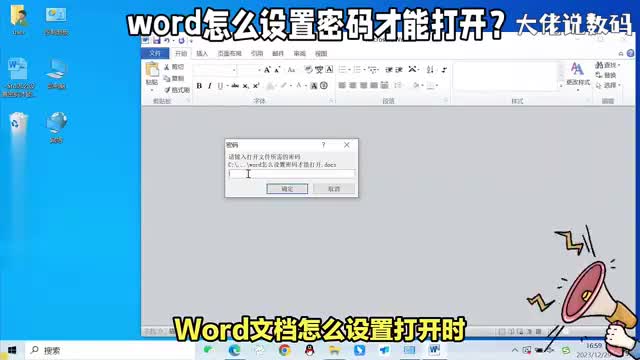Open Microsoft Edge from the taskbar

(234, 350)
